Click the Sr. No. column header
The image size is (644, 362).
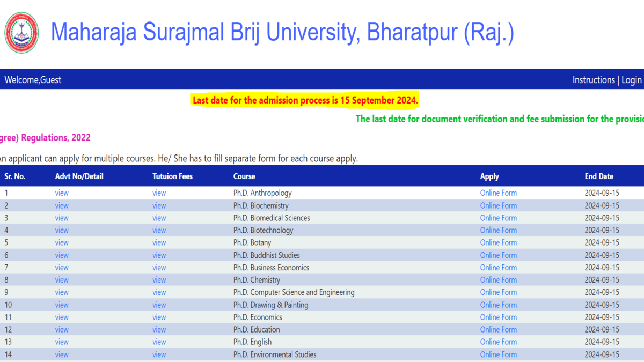(15, 176)
